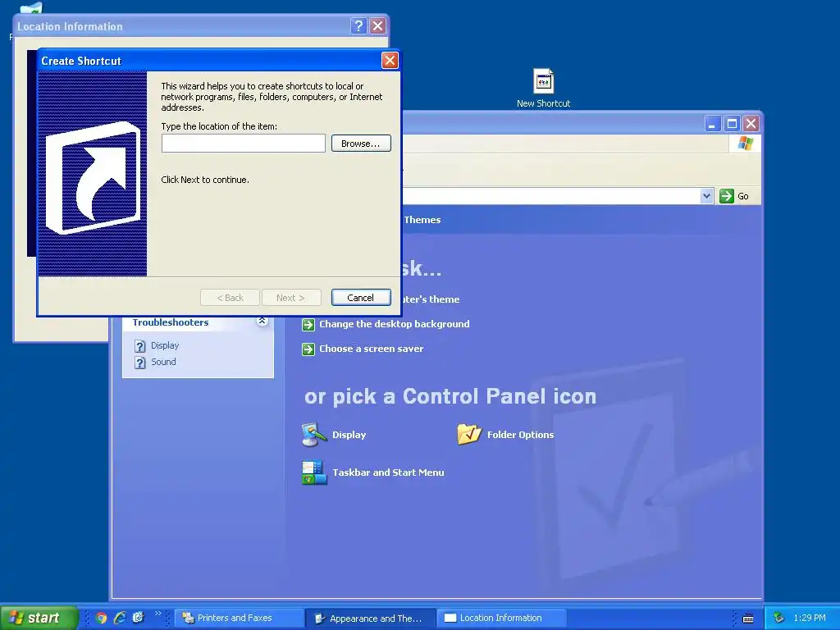
Task: Click the network tray icon near the clock
Action: tap(778, 619)
